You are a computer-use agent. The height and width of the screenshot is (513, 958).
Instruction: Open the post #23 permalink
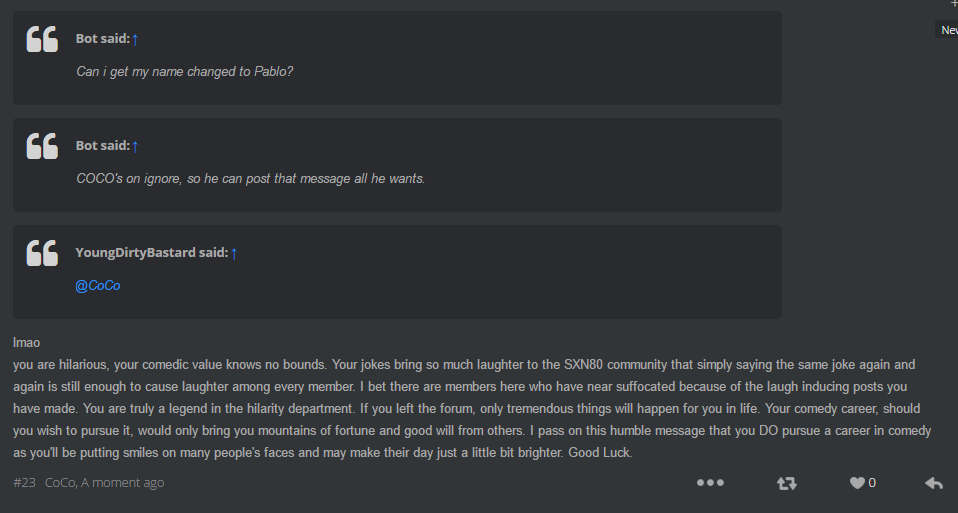tap(24, 482)
